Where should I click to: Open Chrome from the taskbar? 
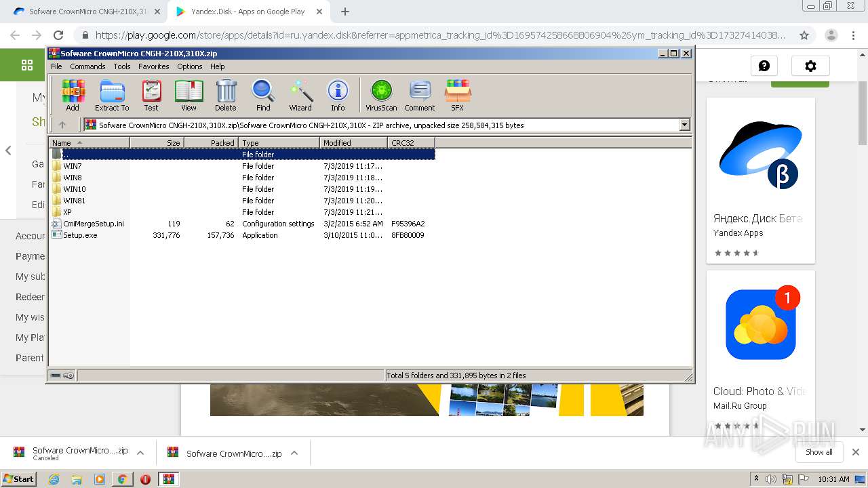coord(122,479)
